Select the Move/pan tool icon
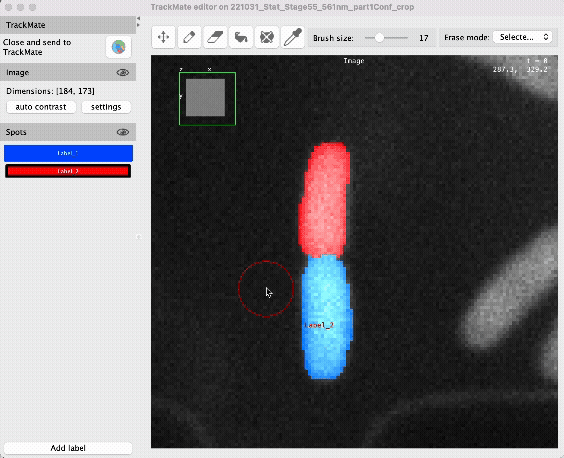564x458 pixels. [x=164, y=37]
